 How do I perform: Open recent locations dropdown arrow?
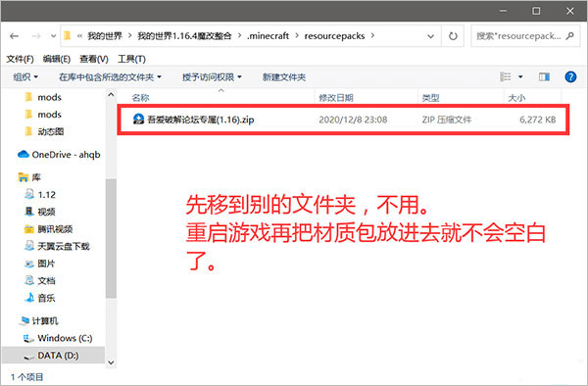tap(53, 36)
